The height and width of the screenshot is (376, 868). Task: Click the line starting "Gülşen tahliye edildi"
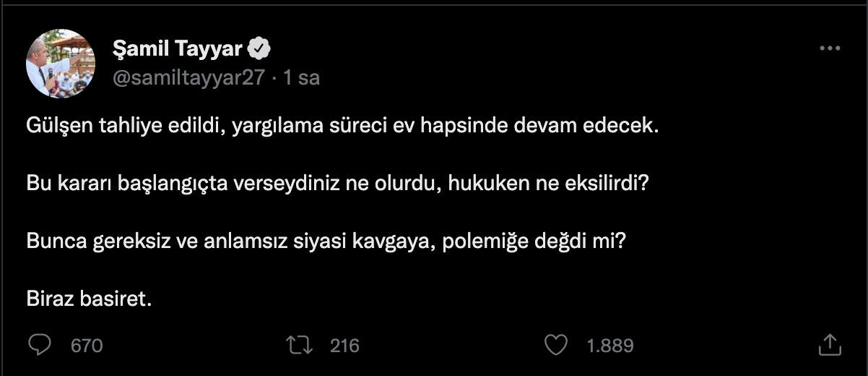343,125
